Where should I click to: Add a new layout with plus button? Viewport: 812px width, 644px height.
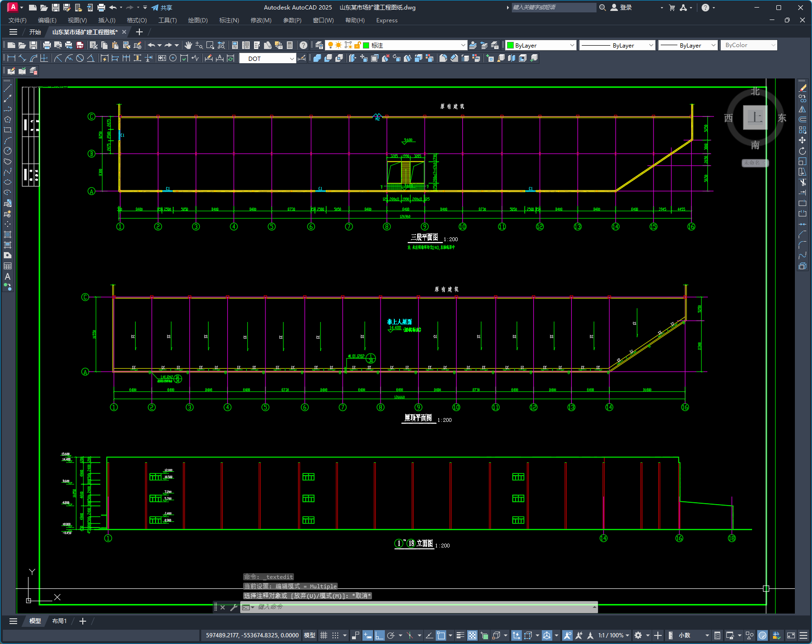pos(83,621)
